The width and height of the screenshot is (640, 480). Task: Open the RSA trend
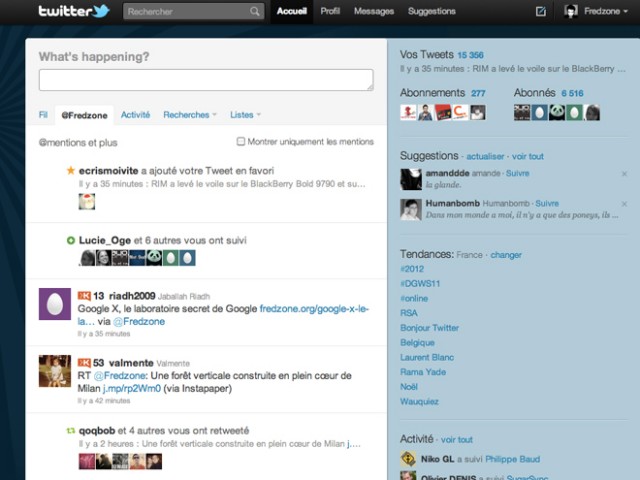(x=409, y=313)
